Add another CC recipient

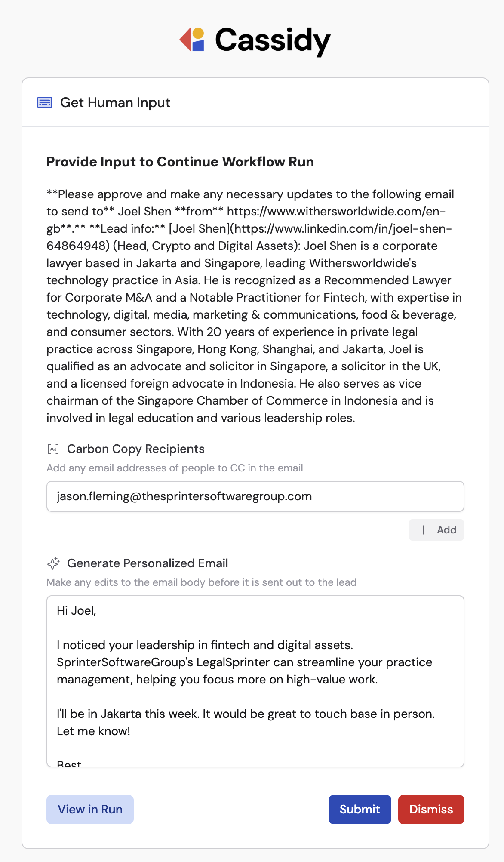(x=436, y=530)
